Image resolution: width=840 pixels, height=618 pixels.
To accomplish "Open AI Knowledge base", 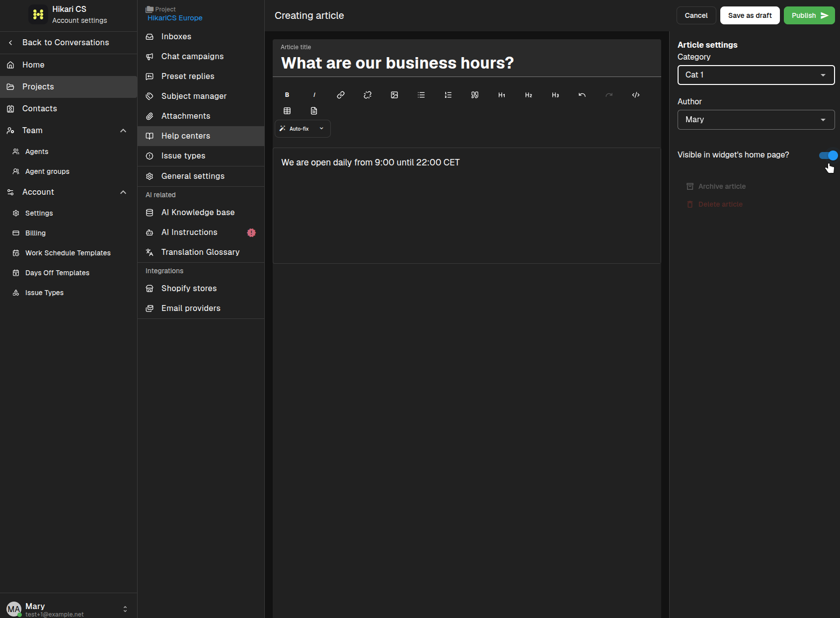I will pos(201,213).
